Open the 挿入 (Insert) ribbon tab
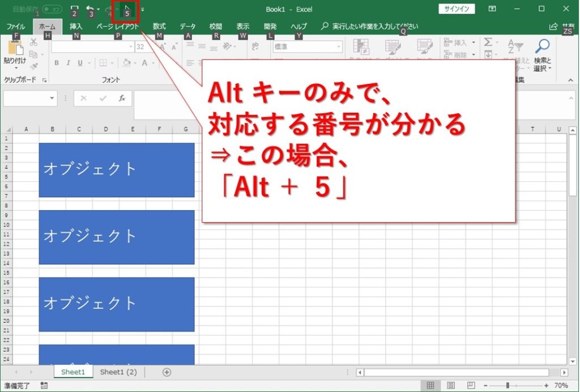Image resolution: width=580 pixels, height=392 pixels. click(x=76, y=26)
